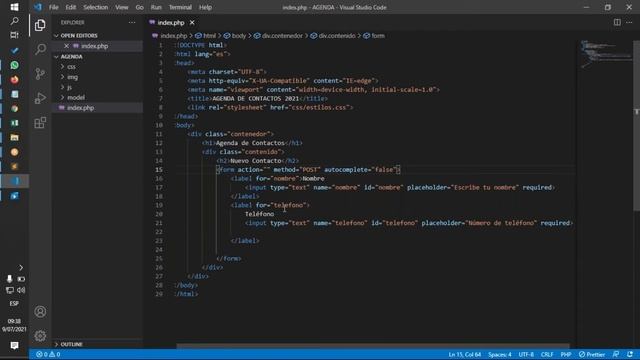Click PHP language mode in status bar
This screenshot has height=360, width=640.
[566, 354]
